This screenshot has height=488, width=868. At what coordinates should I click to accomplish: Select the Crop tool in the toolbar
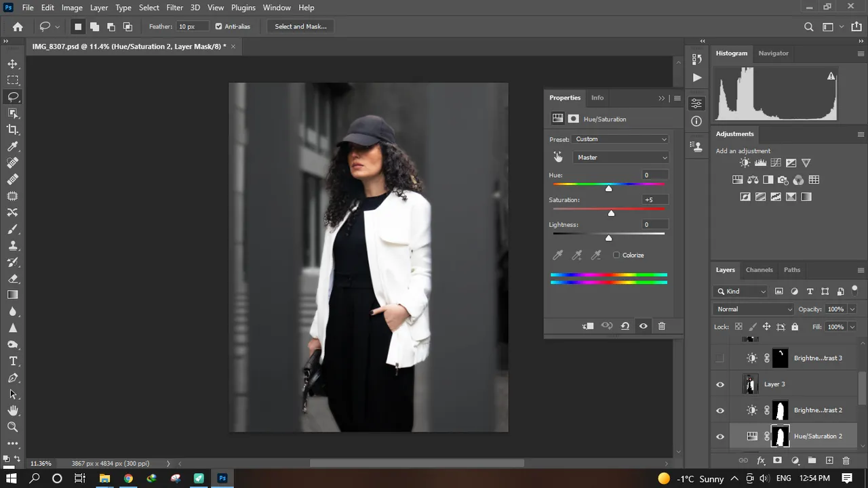click(13, 129)
